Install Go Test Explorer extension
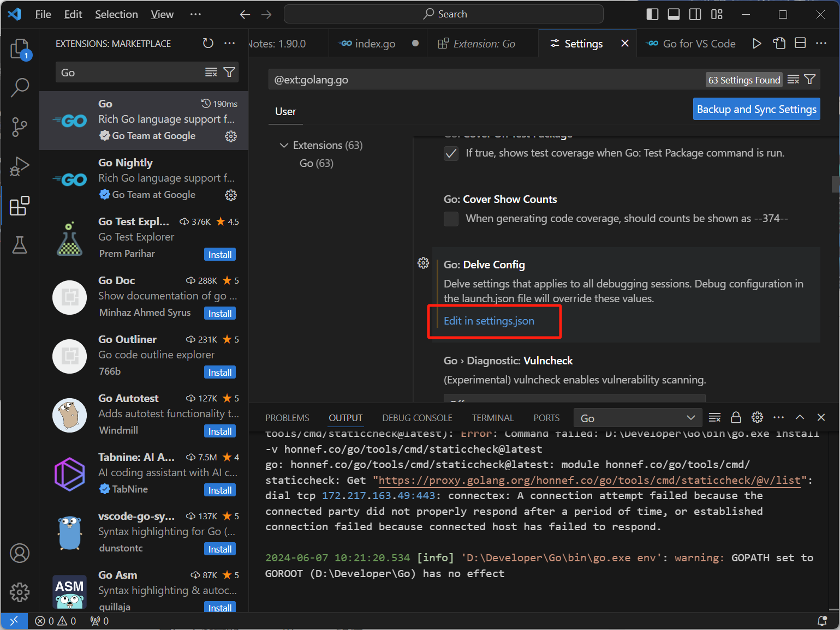 [x=220, y=255]
